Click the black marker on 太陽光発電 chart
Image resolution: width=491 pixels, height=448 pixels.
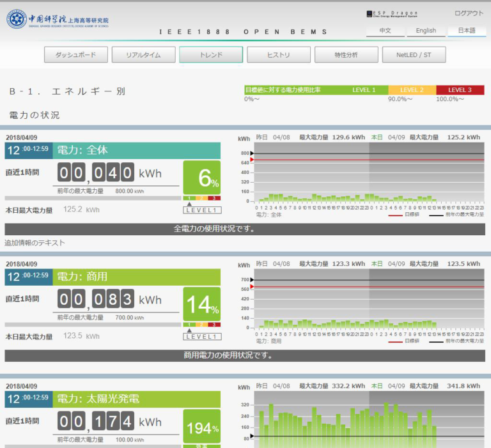tap(252, 436)
